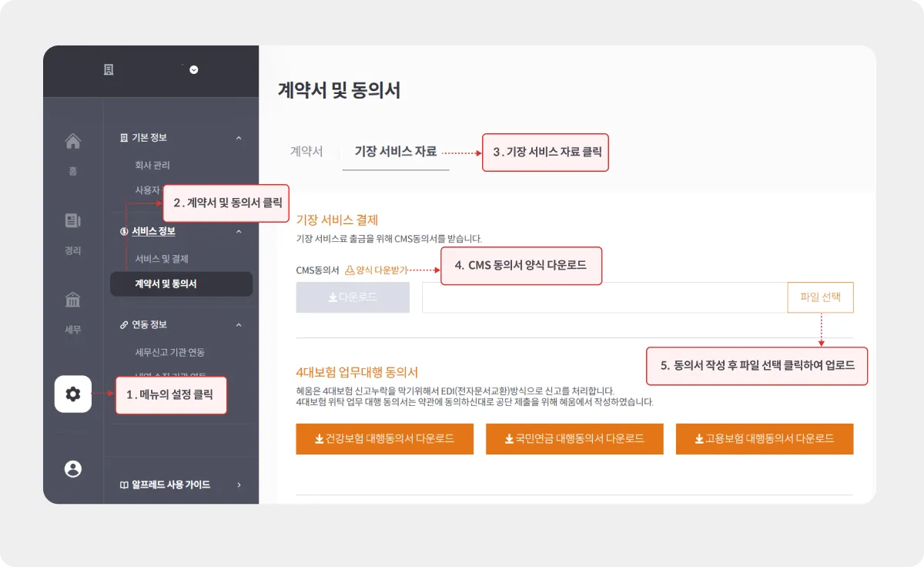Download 국민연금 대행동의서

tap(574, 439)
